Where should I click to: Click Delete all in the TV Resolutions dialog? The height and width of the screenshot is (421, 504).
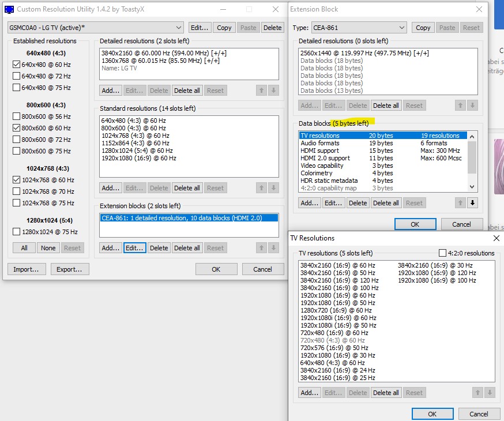click(386, 392)
